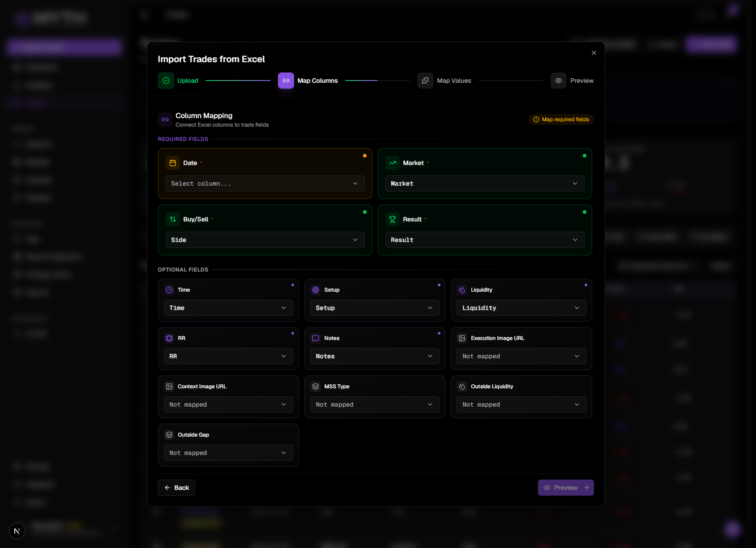756x548 pixels.
Task: Go to the Preview step label
Action: coord(582,81)
